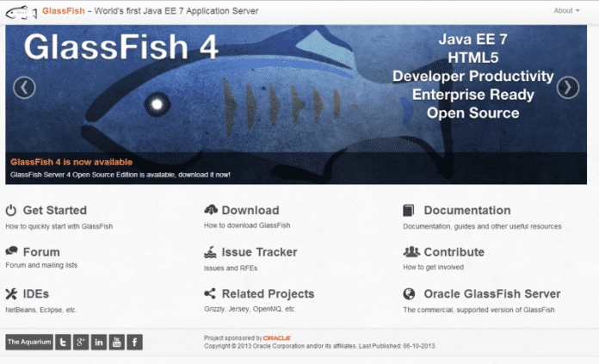Open the Documentation link
The height and width of the screenshot is (364, 599).
(x=466, y=210)
